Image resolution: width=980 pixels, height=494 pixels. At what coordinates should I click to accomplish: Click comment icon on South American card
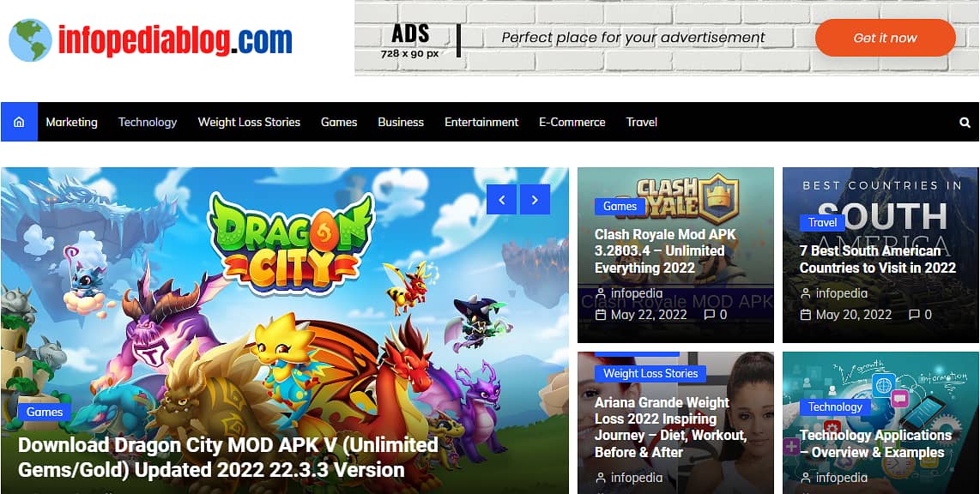tap(915, 315)
